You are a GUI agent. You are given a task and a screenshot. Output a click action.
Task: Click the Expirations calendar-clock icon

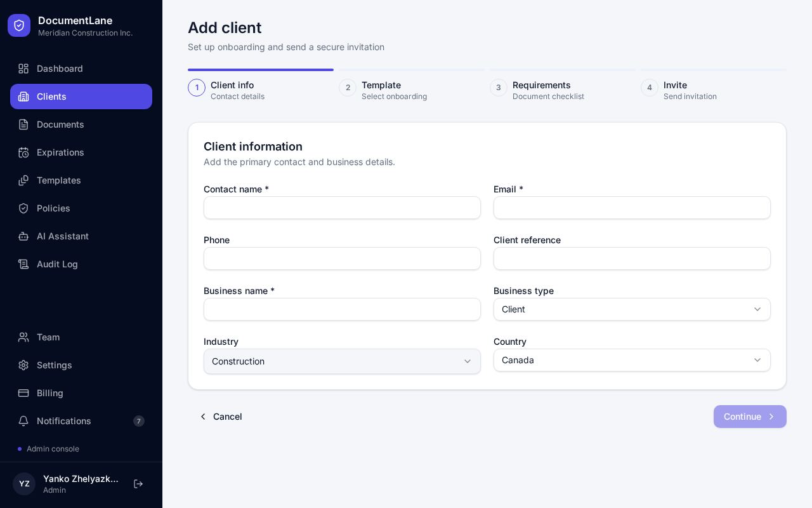point(23,152)
